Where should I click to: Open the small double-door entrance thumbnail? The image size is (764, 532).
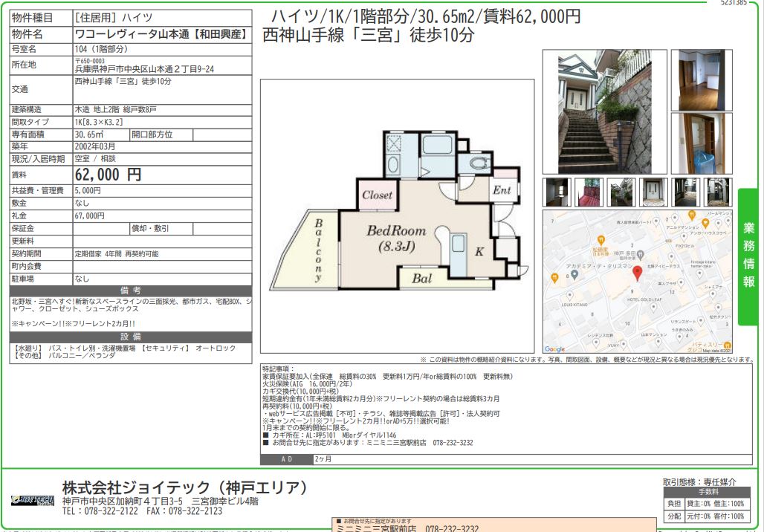pyautogui.click(x=653, y=192)
